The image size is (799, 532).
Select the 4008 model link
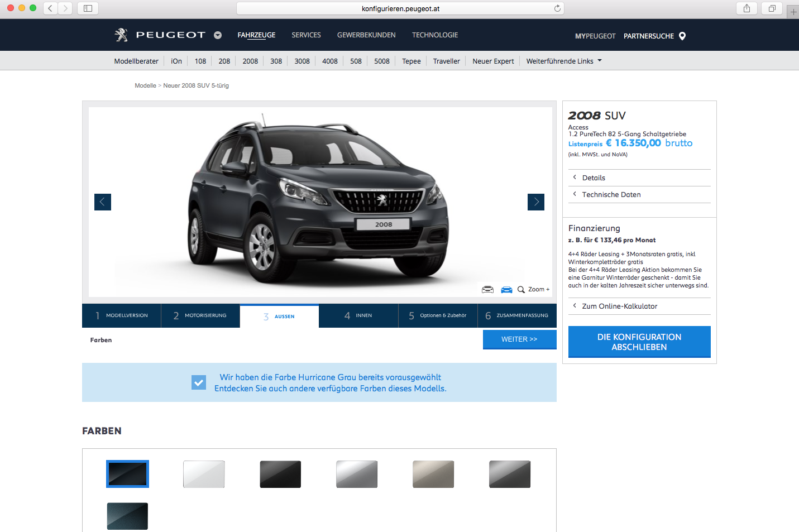pos(330,61)
